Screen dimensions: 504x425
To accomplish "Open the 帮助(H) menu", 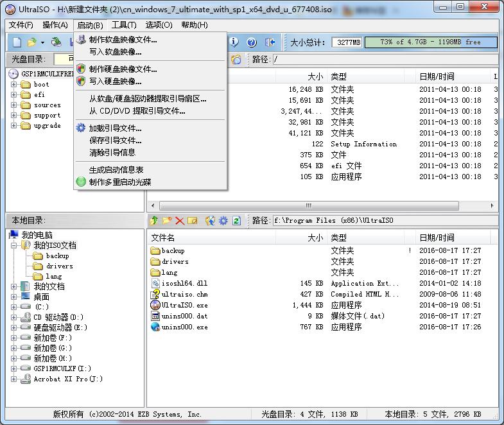I will click(195, 25).
